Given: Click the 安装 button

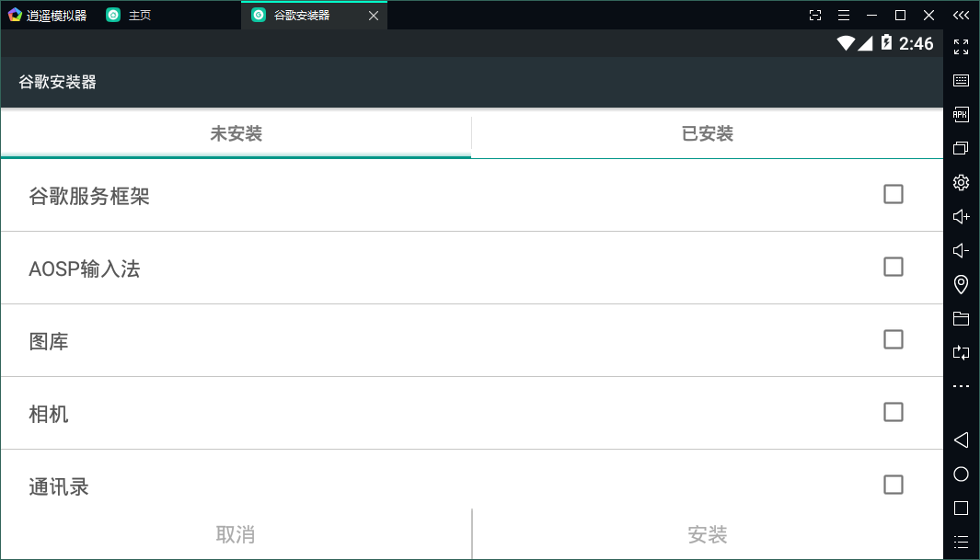Looking at the screenshot, I should pyautogui.click(x=708, y=534).
